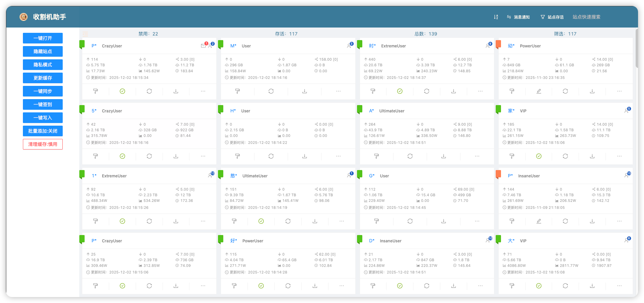Open 消息通知 in the header

518,17
